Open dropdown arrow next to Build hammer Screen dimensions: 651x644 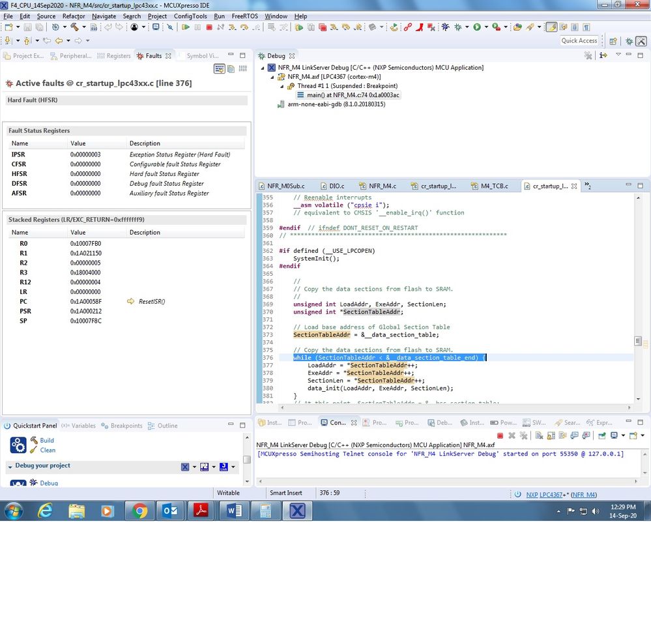(x=84, y=27)
